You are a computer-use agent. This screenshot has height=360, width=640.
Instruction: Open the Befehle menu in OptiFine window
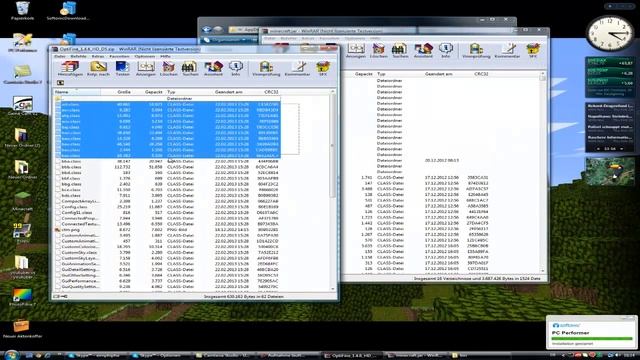click(78, 56)
